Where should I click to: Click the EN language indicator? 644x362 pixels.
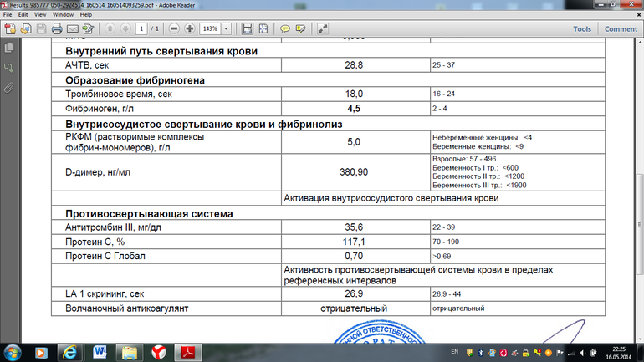(x=455, y=352)
